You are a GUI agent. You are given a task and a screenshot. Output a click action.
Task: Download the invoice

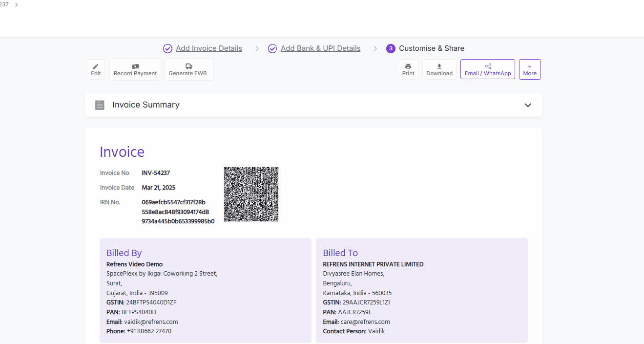[439, 69]
